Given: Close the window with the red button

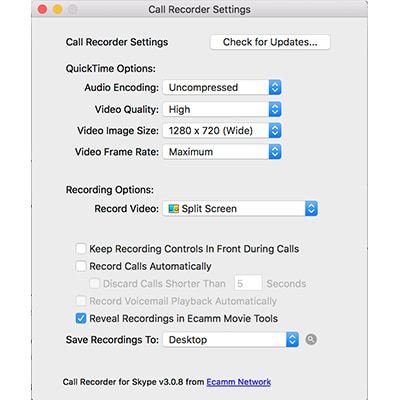Looking at the screenshot, I should 42,9.
